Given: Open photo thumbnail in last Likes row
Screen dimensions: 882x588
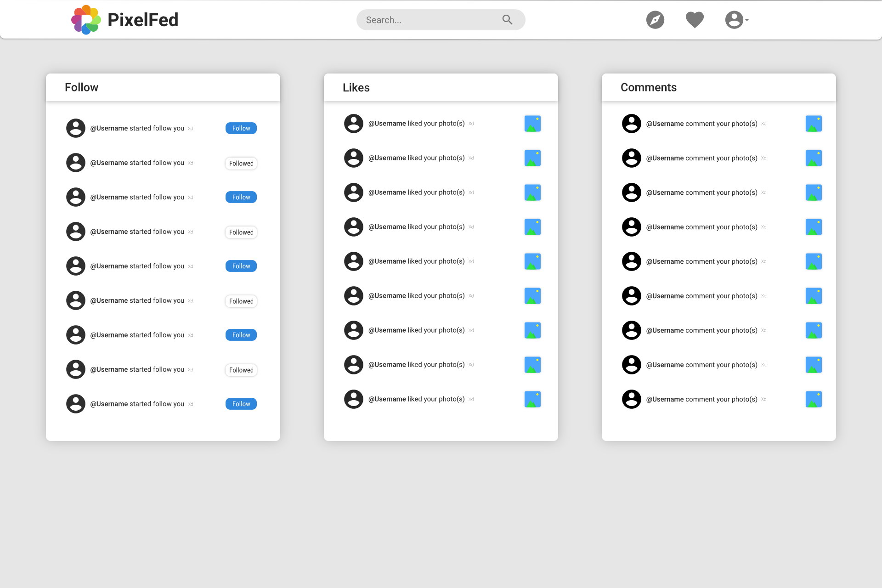Looking at the screenshot, I should (x=532, y=399).
